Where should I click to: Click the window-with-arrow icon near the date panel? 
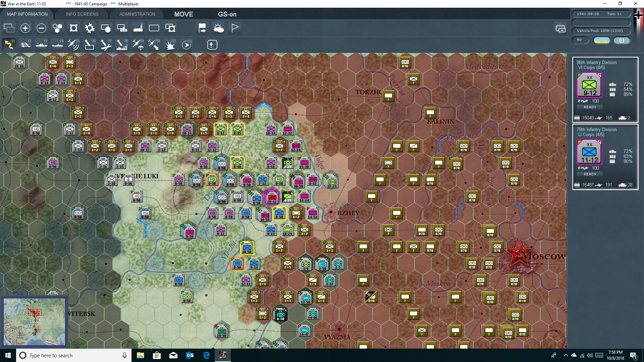[560, 29]
